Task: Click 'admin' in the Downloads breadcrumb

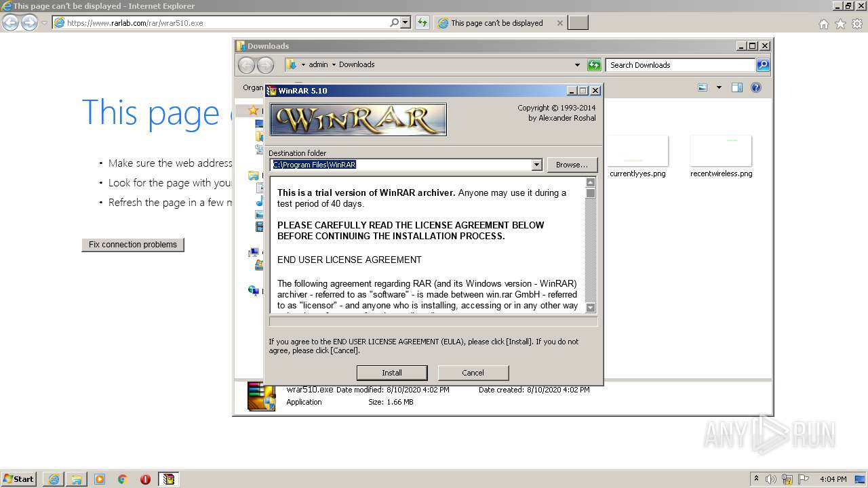Action: pyautogui.click(x=318, y=65)
